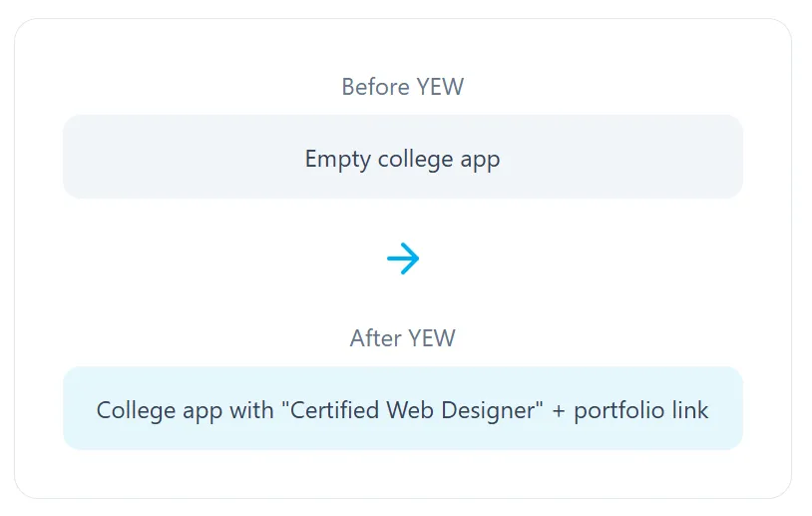This screenshot has height=516, width=812.
Task: Click the word "After" in lower heading
Action: pos(375,338)
